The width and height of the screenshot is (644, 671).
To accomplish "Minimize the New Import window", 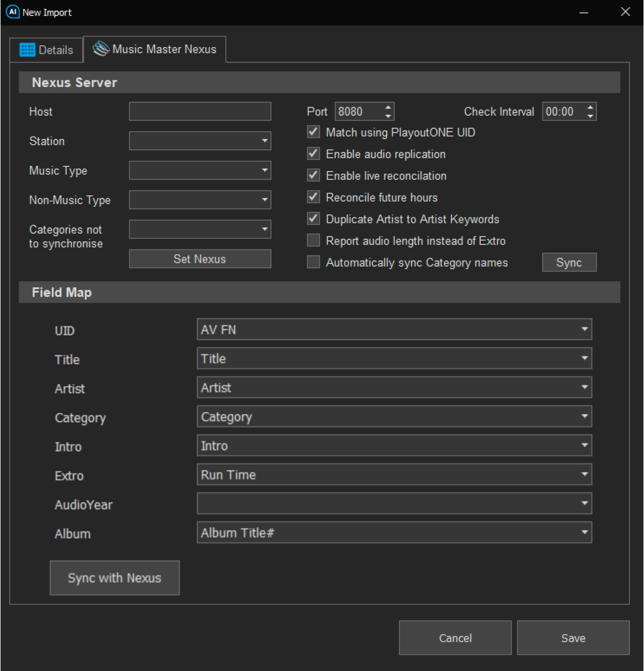I will click(584, 12).
